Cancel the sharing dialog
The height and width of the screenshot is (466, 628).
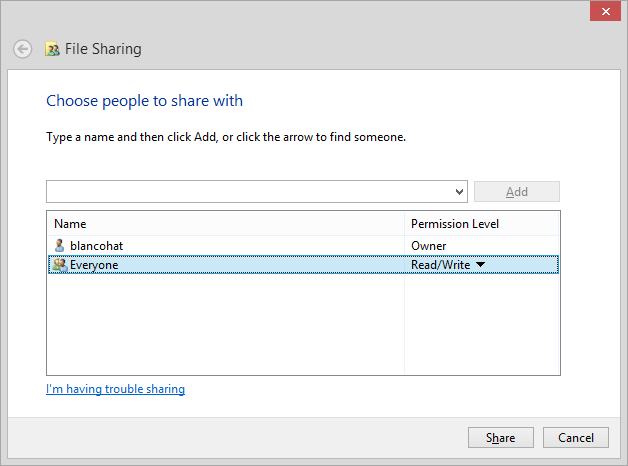[575, 437]
